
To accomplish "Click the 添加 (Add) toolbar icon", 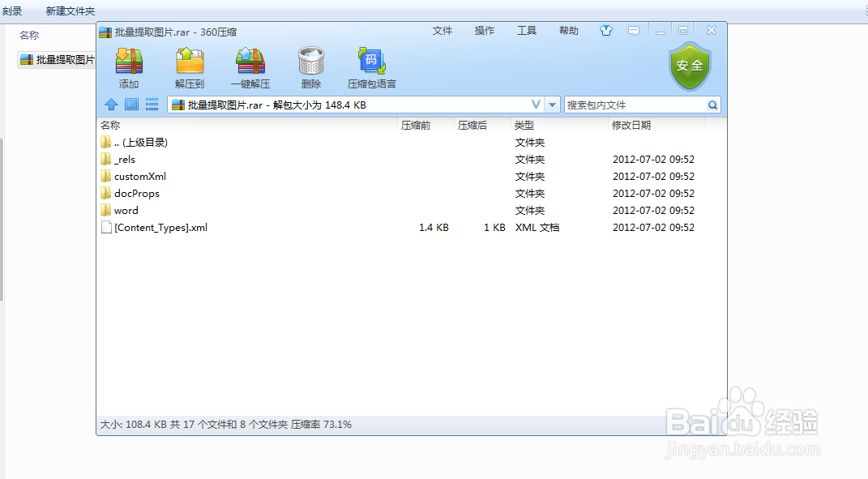I will [x=129, y=62].
